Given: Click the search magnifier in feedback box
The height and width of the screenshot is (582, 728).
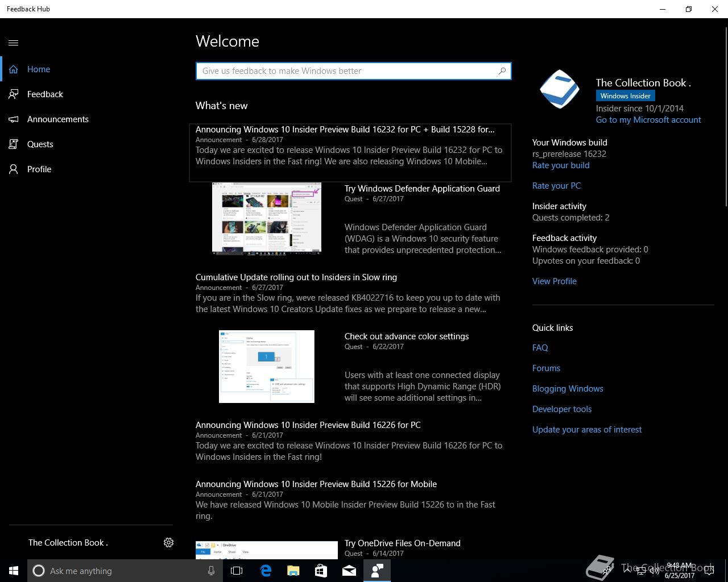Looking at the screenshot, I should click(502, 71).
